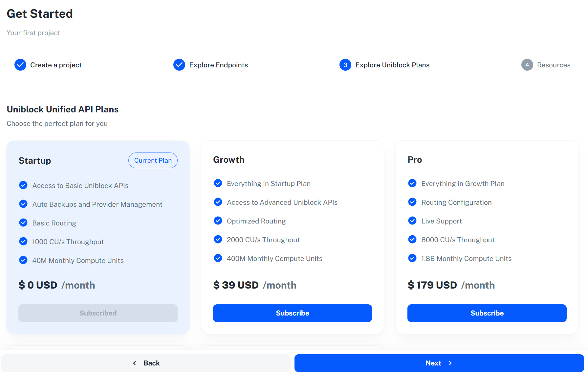This screenshot has width=588, height=375.
Task: Click 'Access to Advanced Uniblock APIs' text
Action: 282,202
